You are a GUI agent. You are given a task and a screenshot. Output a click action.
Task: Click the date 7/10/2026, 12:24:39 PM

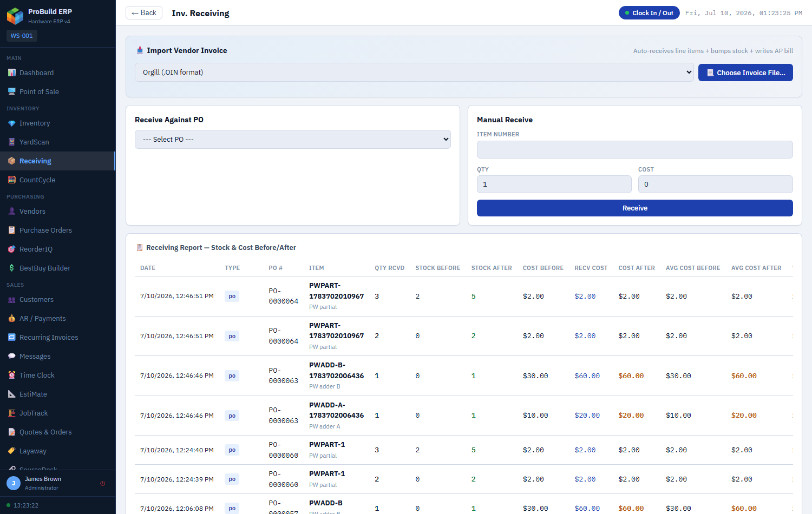[x=177, y=479]
